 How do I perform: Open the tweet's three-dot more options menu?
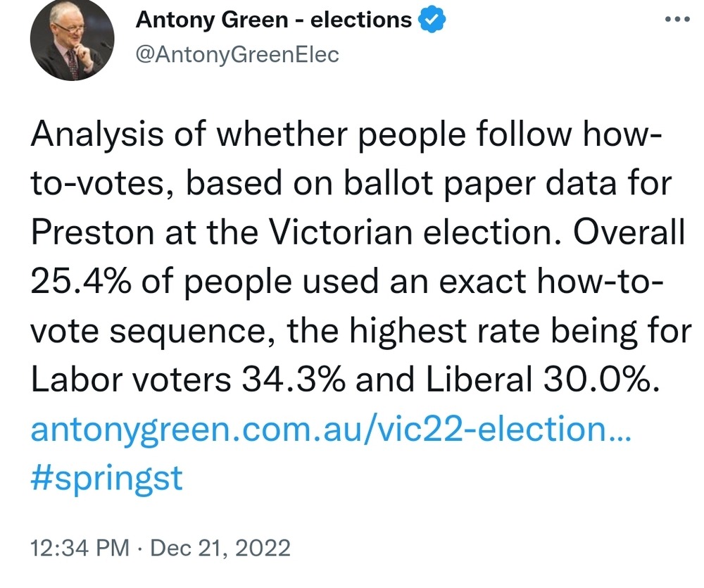(678, 20)
